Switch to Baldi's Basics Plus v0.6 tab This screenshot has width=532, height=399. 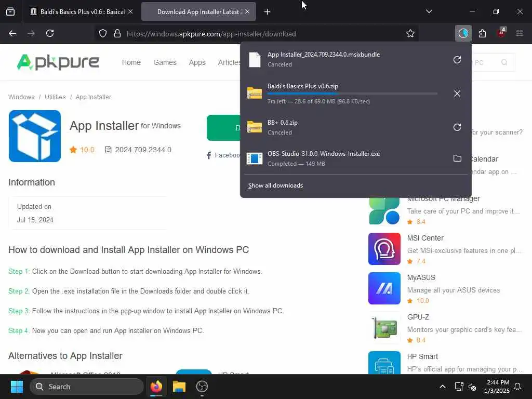81,12
